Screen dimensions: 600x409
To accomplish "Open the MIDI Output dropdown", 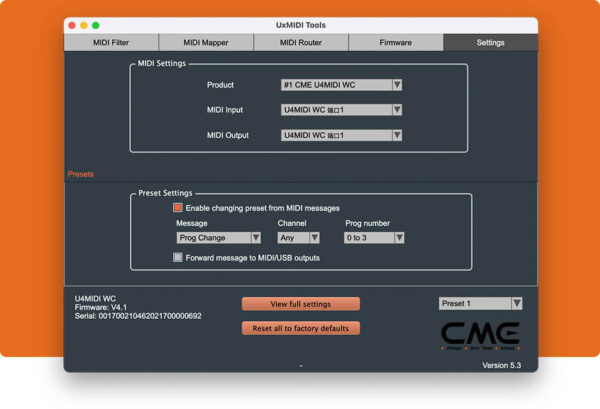I will tap(341, 135).
